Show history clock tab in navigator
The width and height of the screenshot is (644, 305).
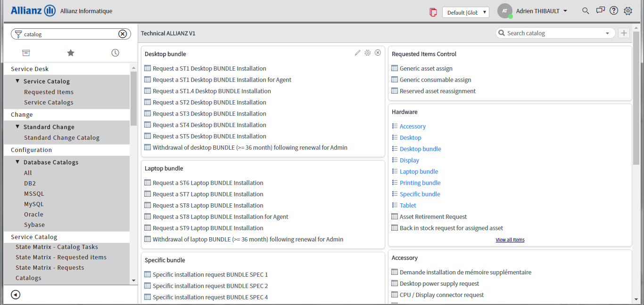[115, 53]
